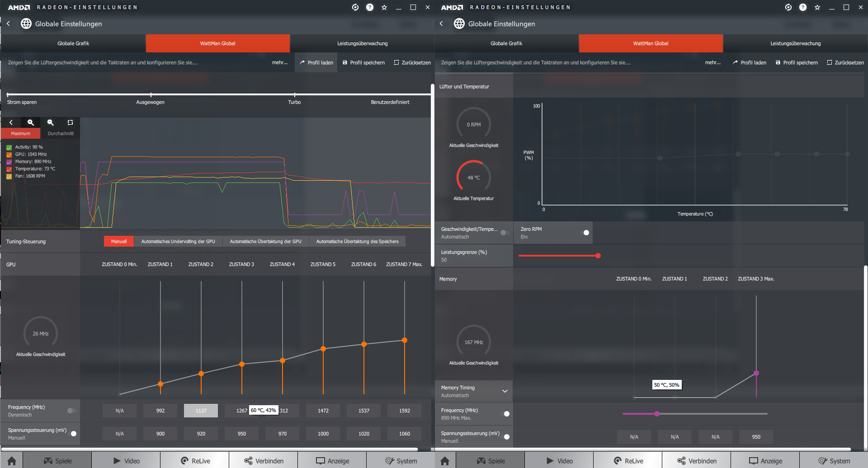Image resolution: width=868 pixels, height=468 pixels.
Task: Open Video in left window bottom bar
Action: (126, 461)
